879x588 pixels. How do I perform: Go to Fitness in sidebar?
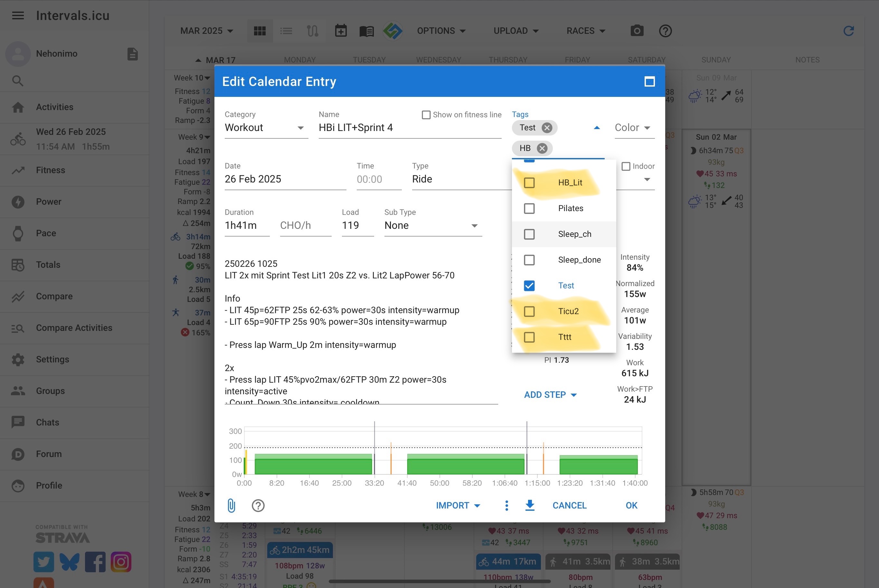75,170
